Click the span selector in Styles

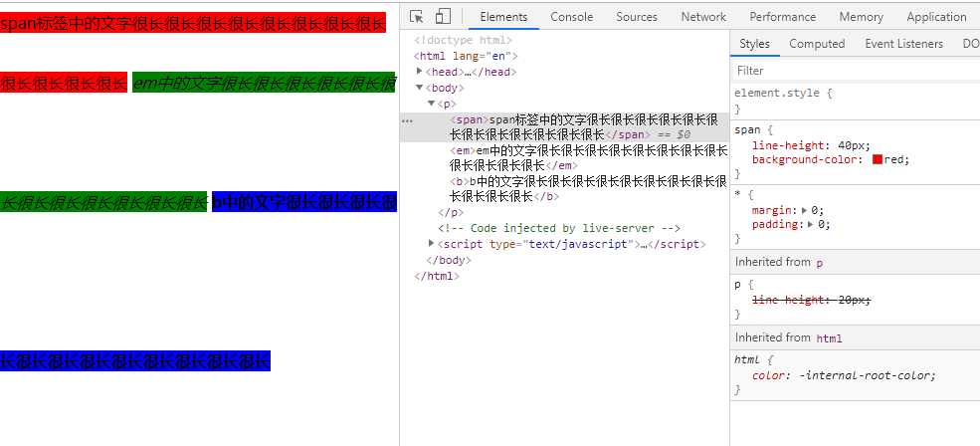tap(747, 130)
